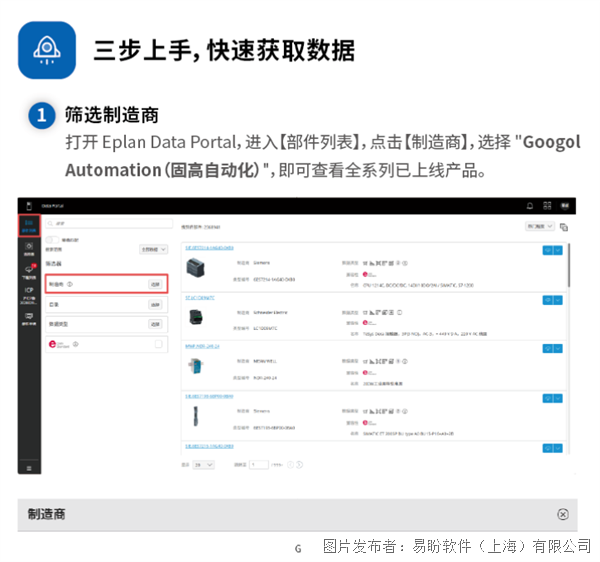Viewport: 600px width, 562px height.
Task: Click select button in data type filter
Action: coord(155,324)
